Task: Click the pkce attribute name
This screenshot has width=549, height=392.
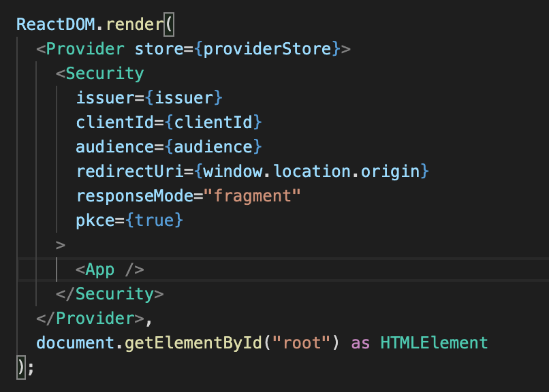Action: click(x=95, y=220)
